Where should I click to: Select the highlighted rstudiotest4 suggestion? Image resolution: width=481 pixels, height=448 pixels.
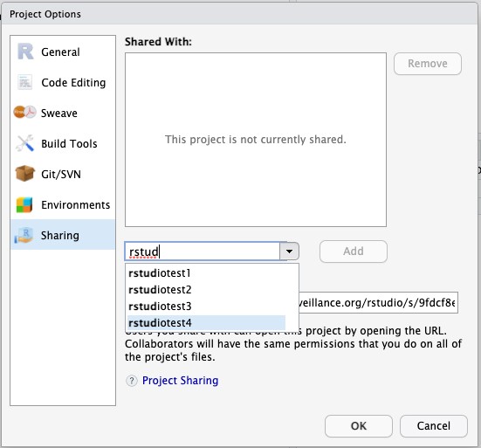point(206,322)
